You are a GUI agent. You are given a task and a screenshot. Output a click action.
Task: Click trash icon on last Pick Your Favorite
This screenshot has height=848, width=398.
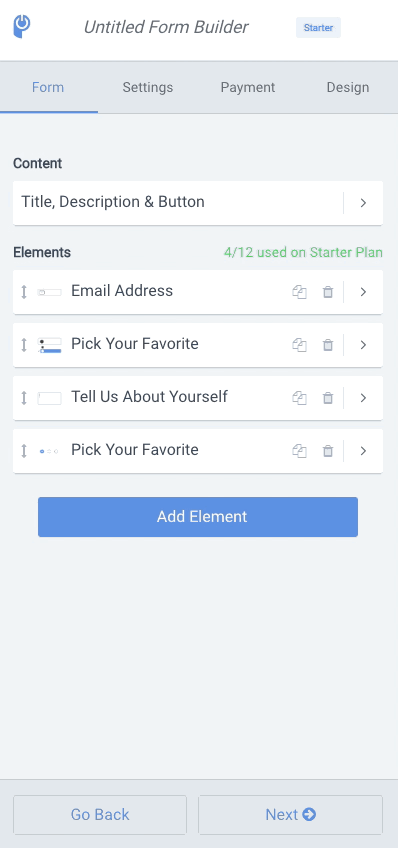tap(328, 451)
